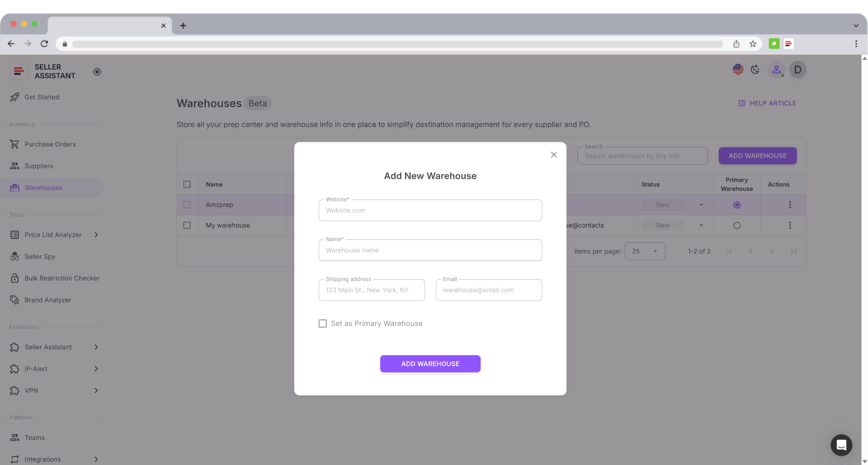The width and height of the screenshot is (868, 465).
Task: Close the Add New Warehouse dialog
Action: pos(554,155)
